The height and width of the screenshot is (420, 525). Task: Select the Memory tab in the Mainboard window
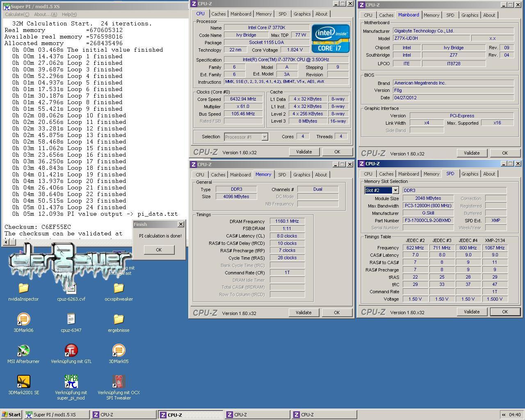pos(431,15)
